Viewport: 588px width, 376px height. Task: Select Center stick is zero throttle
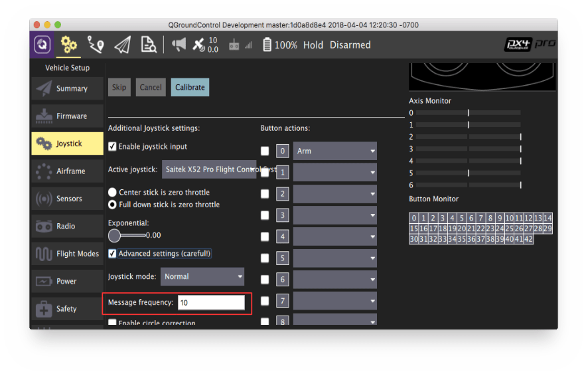point(113,193)
